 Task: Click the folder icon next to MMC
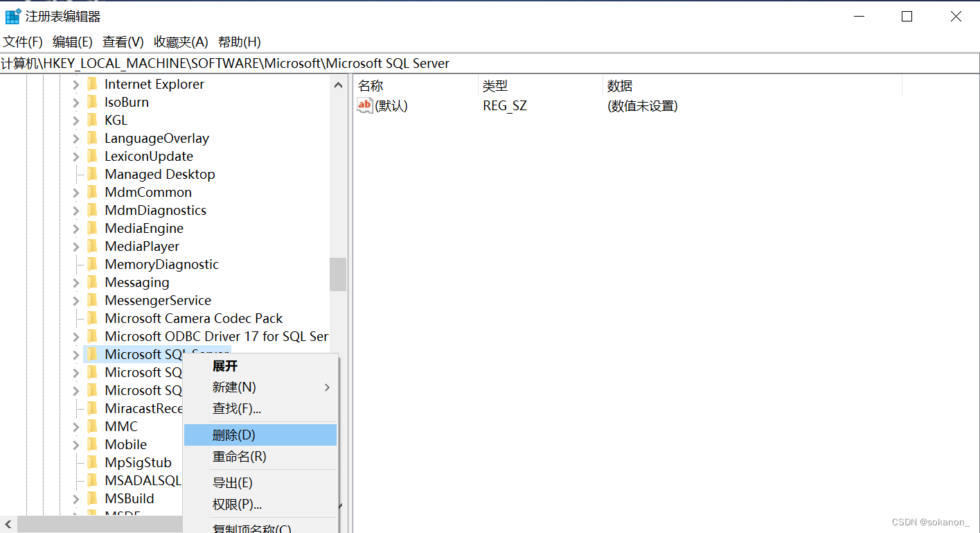[x=93, y=426]
